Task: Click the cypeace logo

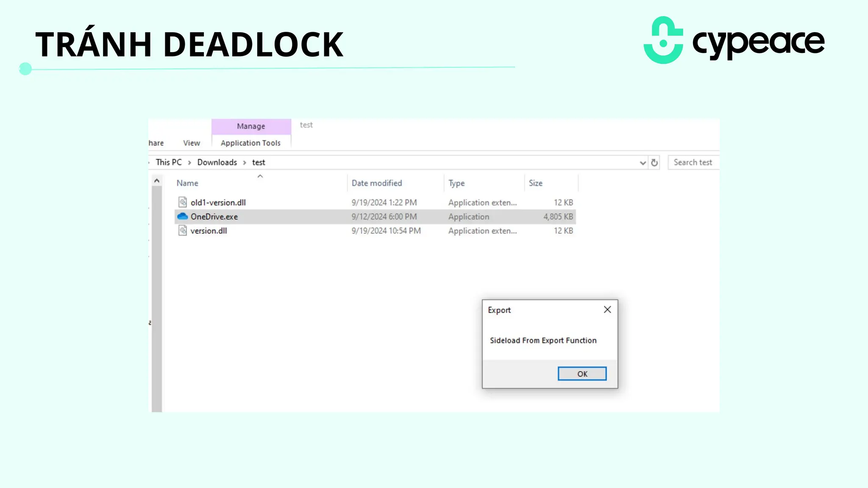Action: pos(734,40)
